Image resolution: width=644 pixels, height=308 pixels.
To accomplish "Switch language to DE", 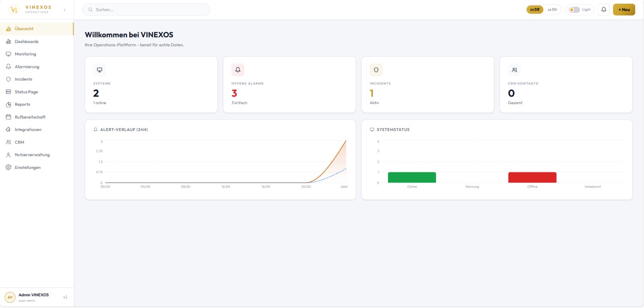I will click(x=535, y=10).
